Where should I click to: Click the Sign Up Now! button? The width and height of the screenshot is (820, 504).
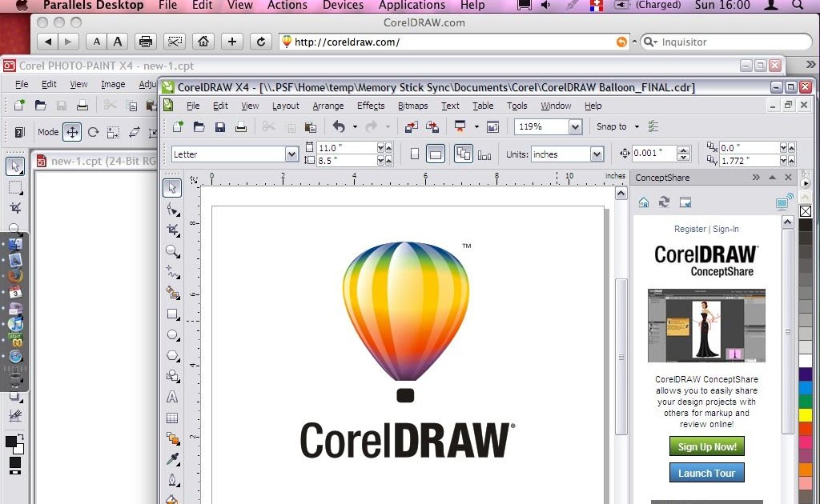[706, 446]
